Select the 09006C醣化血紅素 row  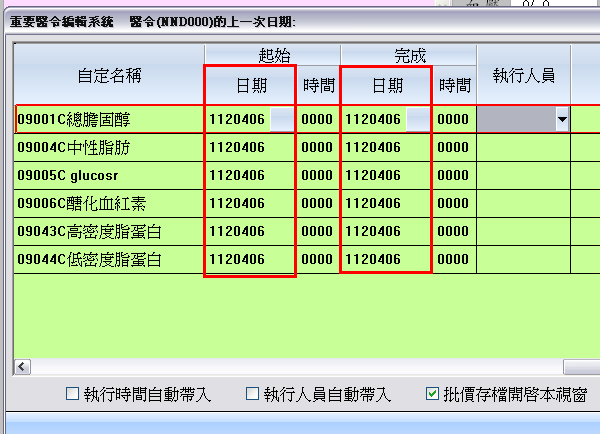click(108, 204)
